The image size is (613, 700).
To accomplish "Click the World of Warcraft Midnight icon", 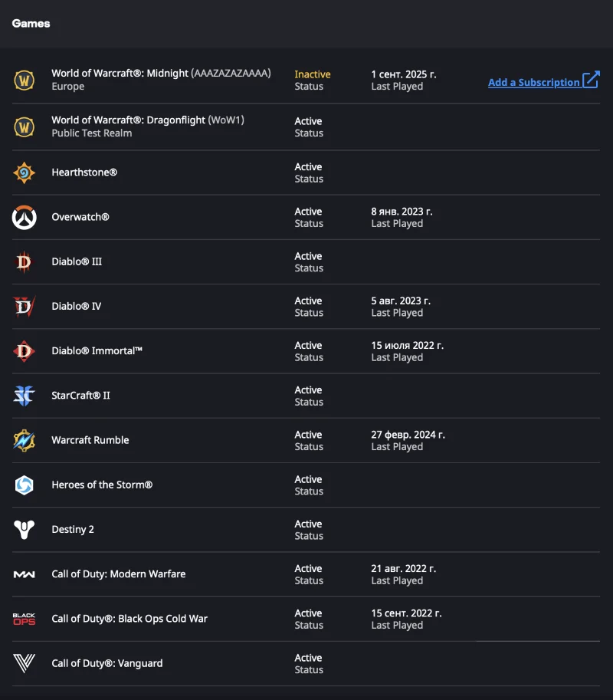I will pos(25,80).
